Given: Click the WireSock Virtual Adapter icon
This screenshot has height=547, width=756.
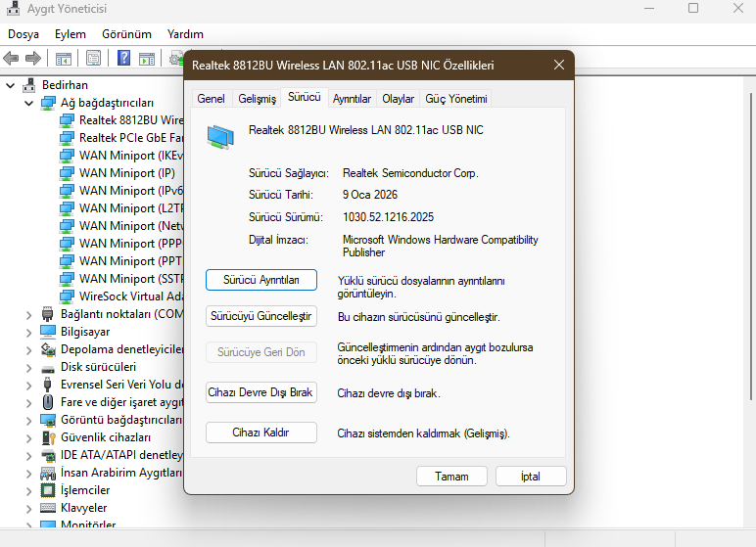Looking at the screenshot, I should click(67, 296).
